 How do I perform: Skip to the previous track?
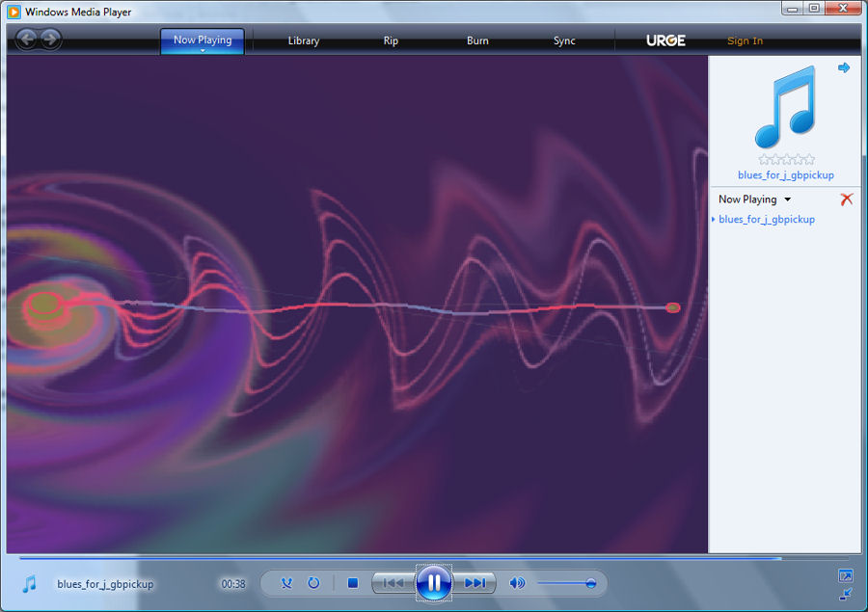point(393,583)
